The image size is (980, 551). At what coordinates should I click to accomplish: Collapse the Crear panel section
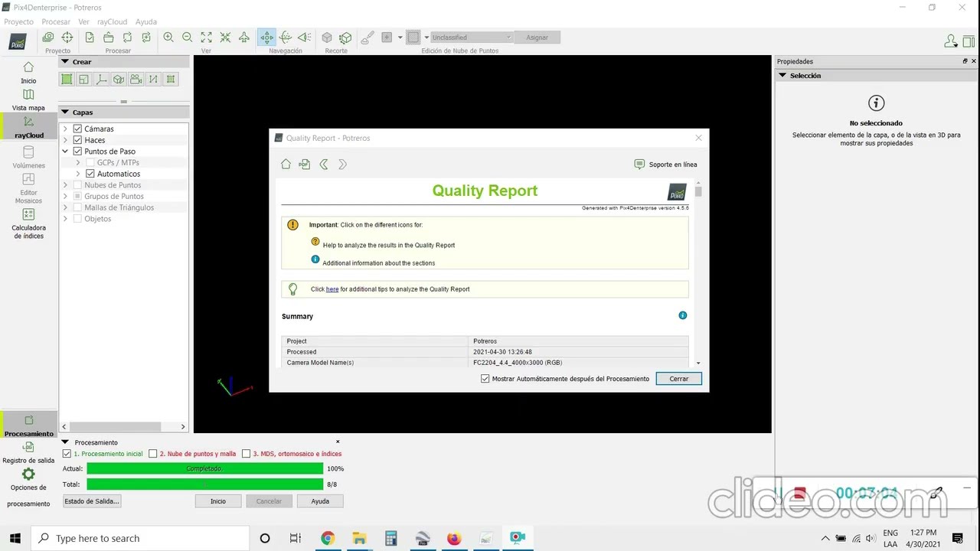65,62
